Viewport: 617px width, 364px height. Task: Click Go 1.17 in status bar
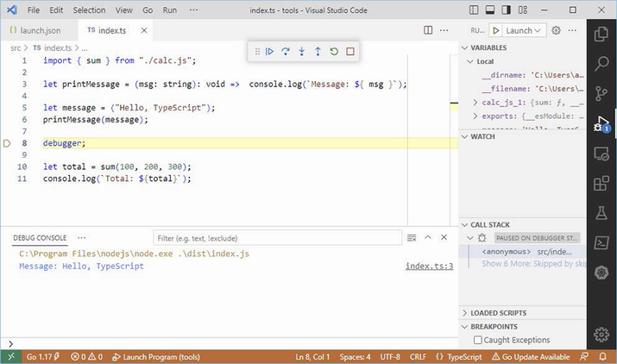tap(42, 357)
